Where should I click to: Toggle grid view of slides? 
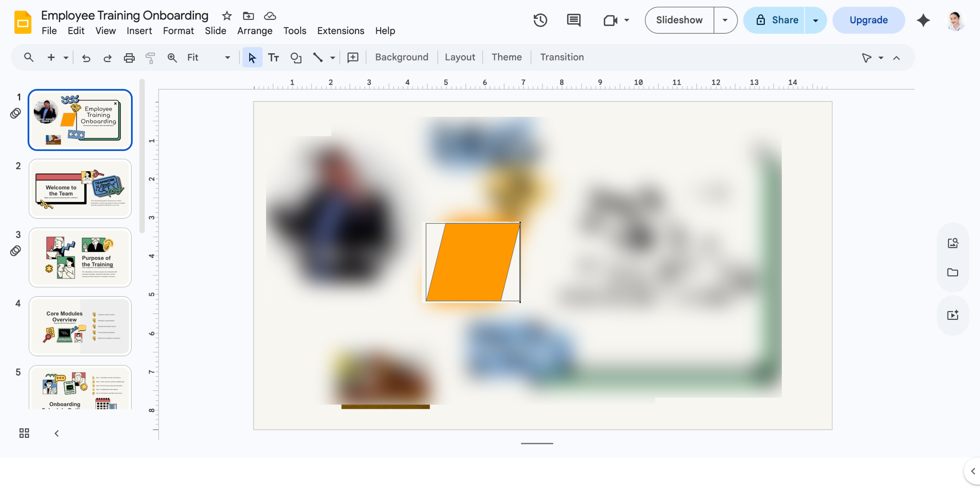pyautogui.click(x=24, y=433)
